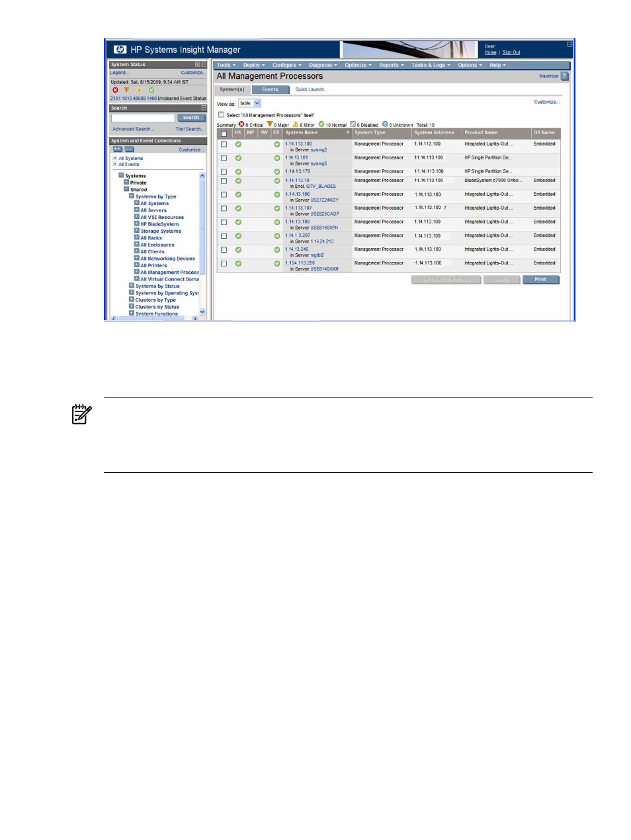Click the HS status icon for 1.14.113.100
631x840 pixels.
click(x=238, y=144)
